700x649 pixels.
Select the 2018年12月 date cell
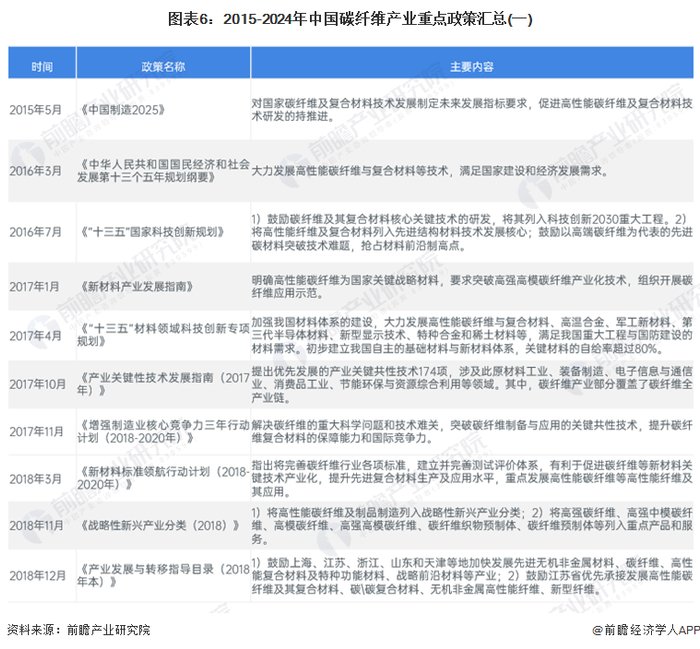38,576
